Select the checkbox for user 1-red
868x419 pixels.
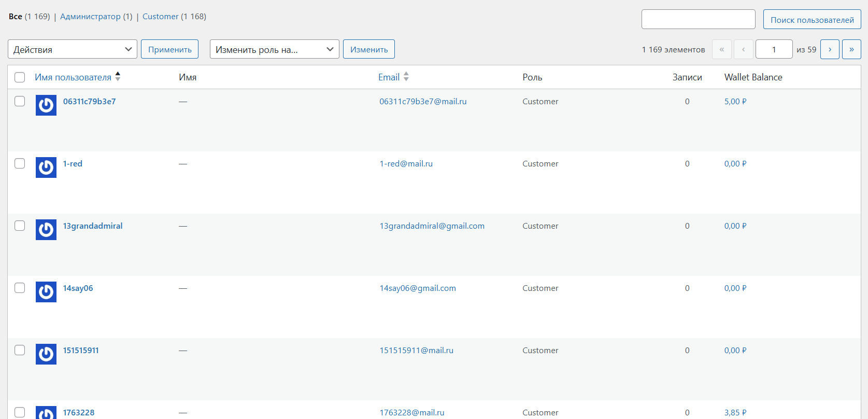click(x=20, y=163)
